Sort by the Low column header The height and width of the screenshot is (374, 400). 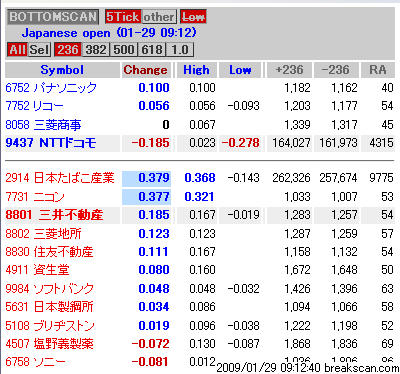[240, 70]
